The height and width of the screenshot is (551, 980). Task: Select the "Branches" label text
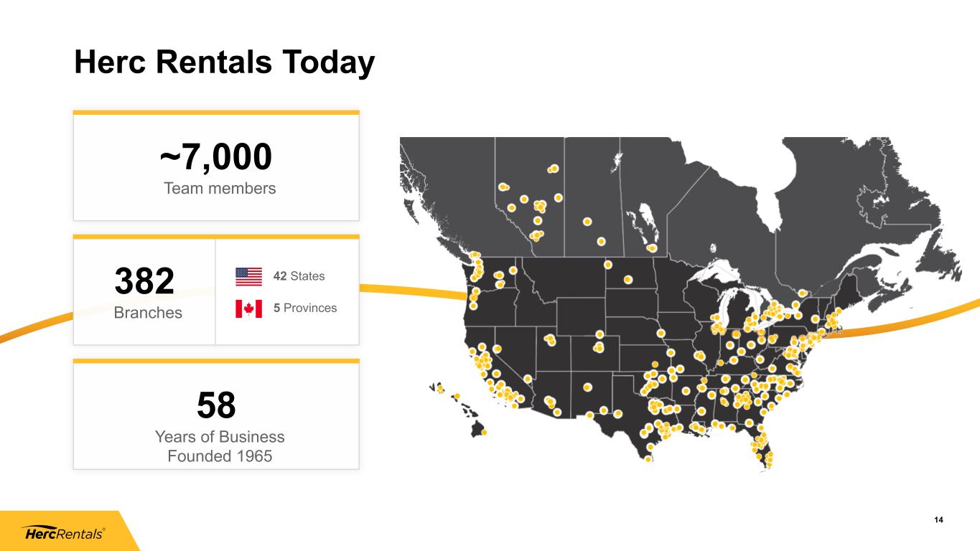point(148,313)
